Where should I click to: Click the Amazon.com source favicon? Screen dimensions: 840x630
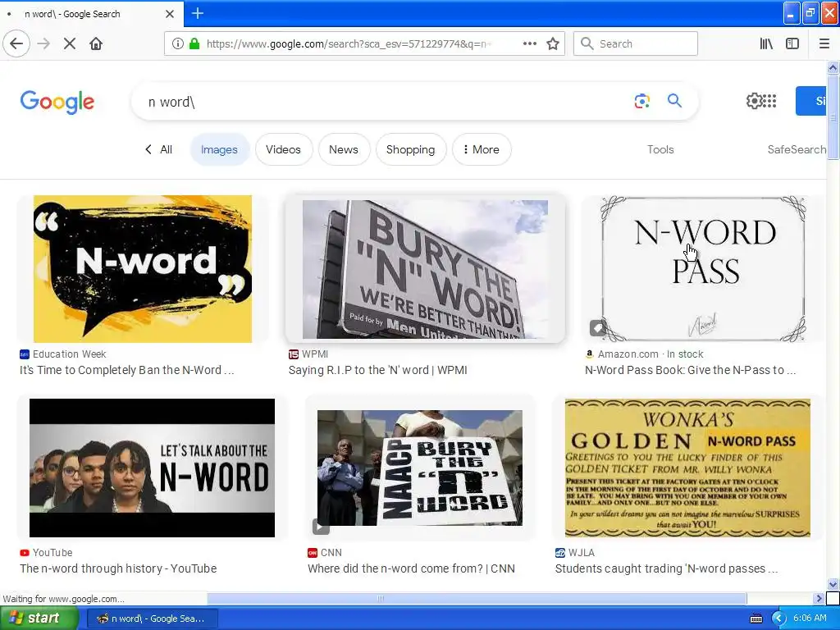(x=589, y=354)
